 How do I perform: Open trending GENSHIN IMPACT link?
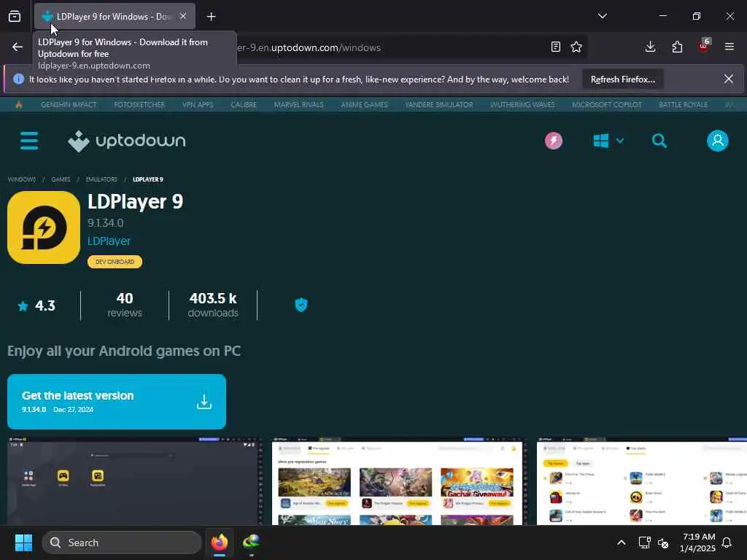(69, 105)
